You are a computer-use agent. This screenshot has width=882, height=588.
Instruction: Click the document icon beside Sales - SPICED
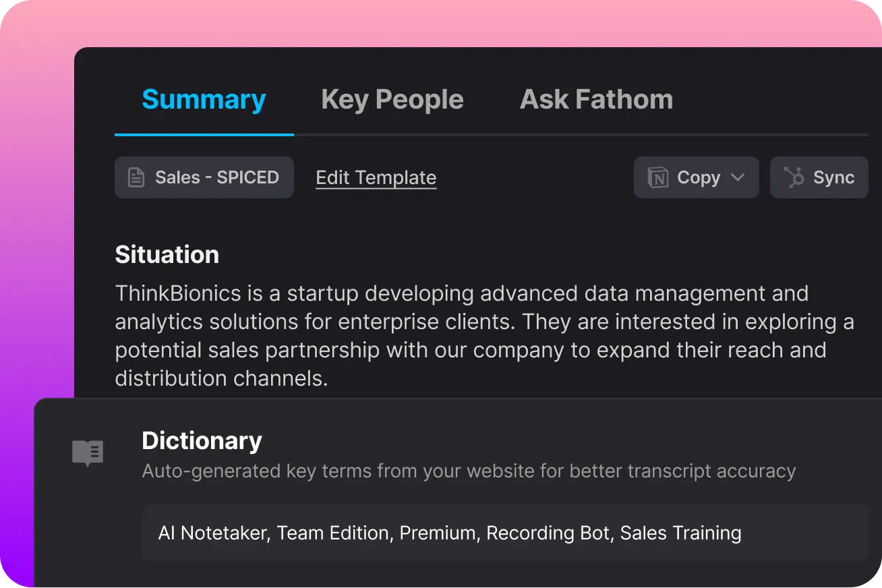click(x=136, y=178)
